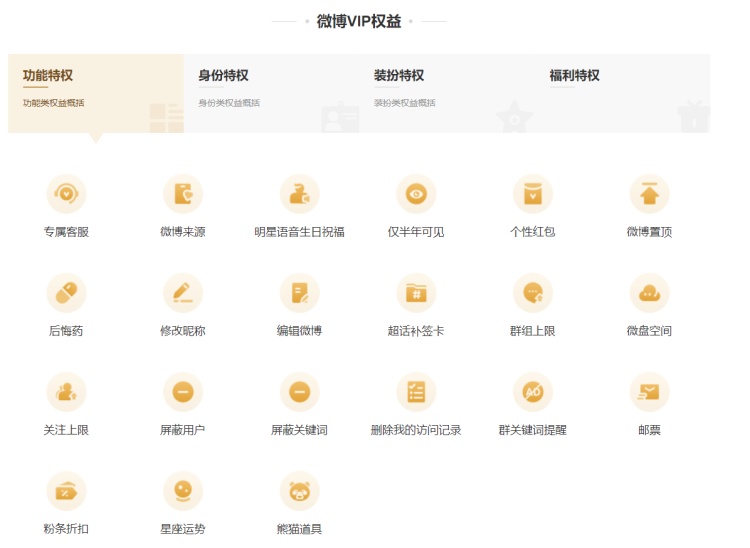Click the 屏蔽关键词 label text

point(299,430)
